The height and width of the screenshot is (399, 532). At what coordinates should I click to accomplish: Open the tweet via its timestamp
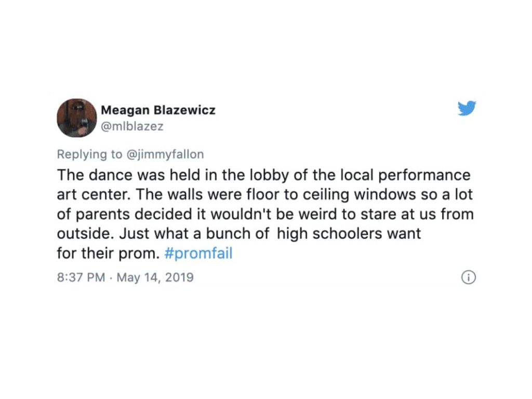pyautogui.click(x=124, y=277)
